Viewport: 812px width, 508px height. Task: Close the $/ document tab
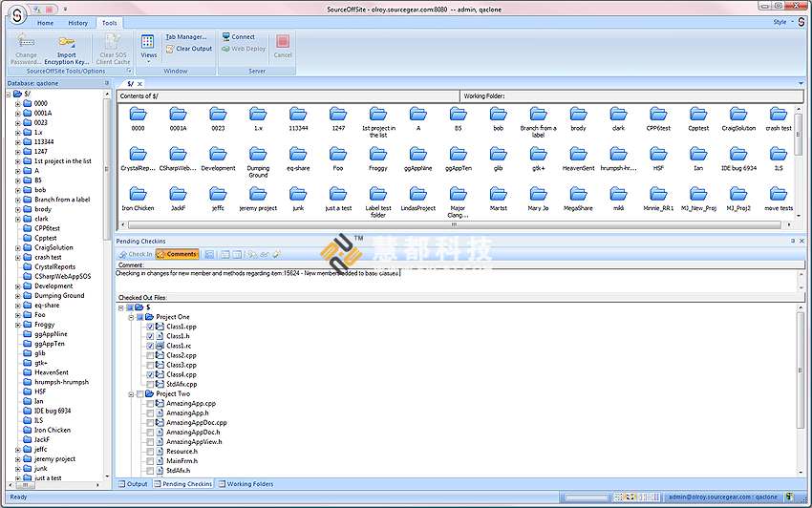139,84
